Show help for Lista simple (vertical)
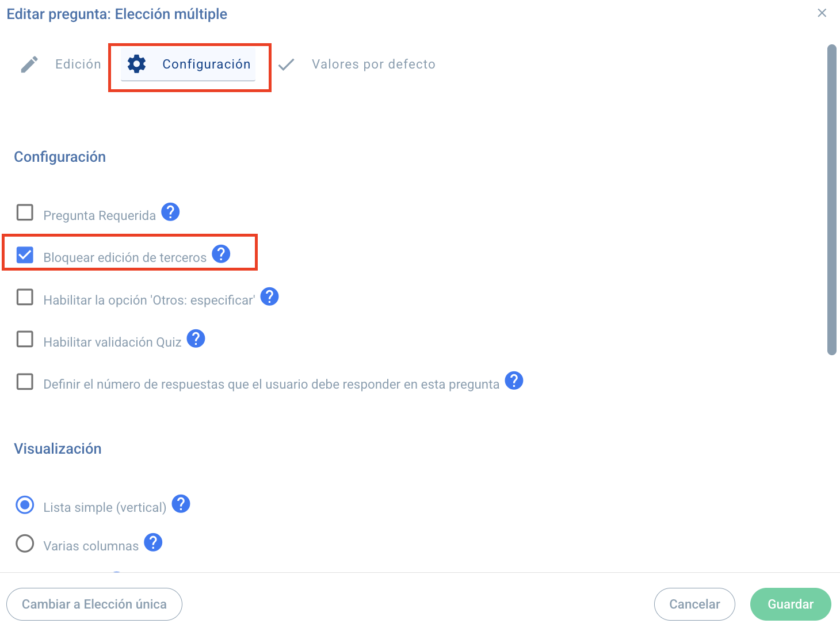 coord(181,504)
